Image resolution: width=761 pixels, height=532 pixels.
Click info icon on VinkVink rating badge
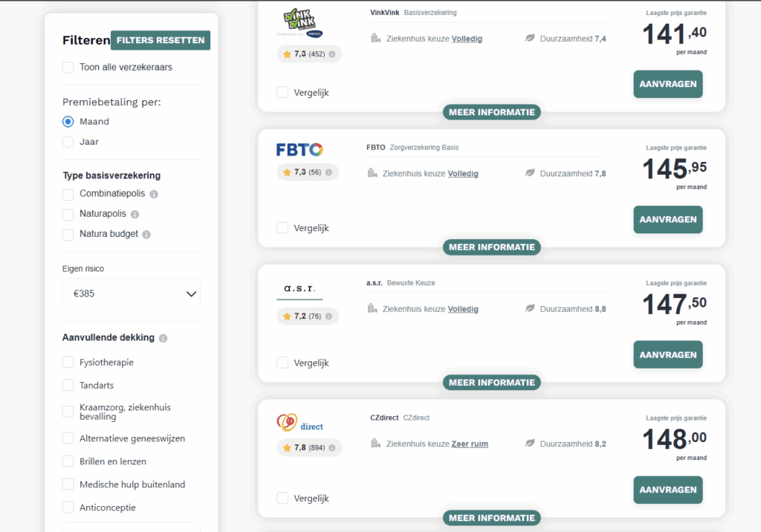pos(331,53)
